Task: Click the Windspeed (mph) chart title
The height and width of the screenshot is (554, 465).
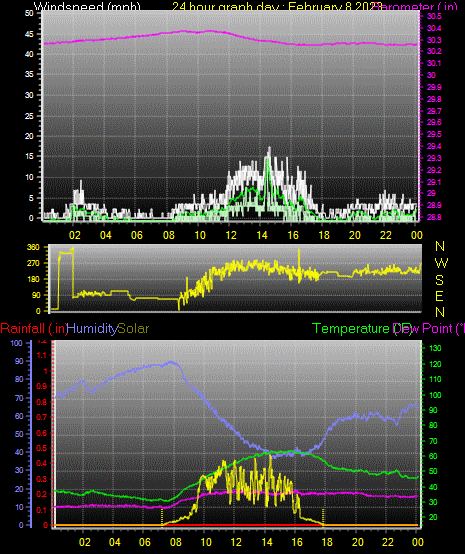Action: click(x=87, y=6)
